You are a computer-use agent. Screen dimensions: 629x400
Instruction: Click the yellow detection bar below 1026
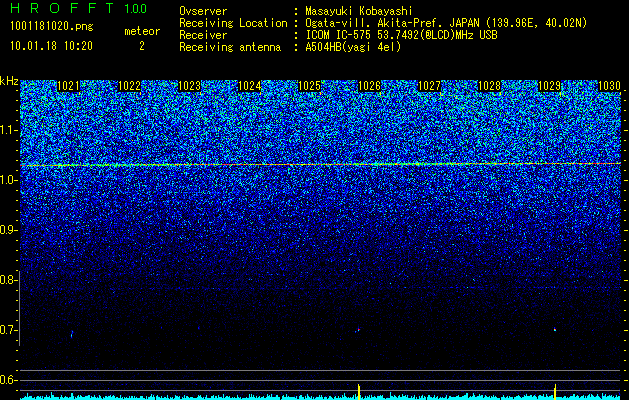click(359, 392)
